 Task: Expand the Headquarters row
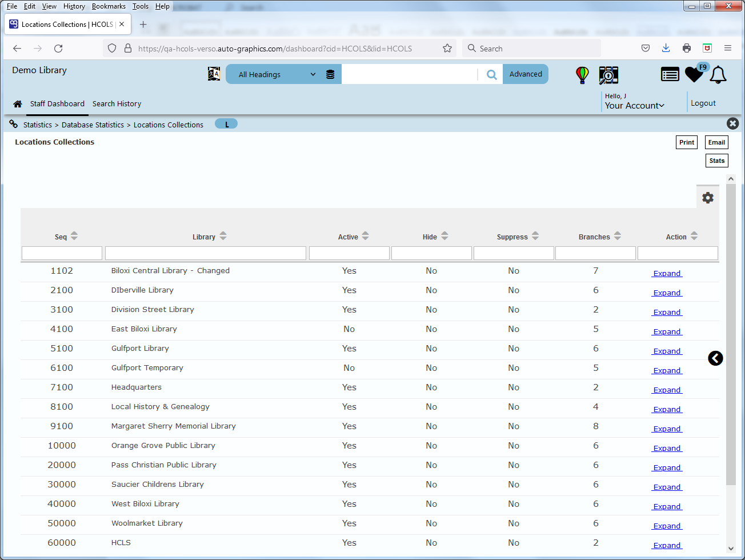[x=667, y=390]
